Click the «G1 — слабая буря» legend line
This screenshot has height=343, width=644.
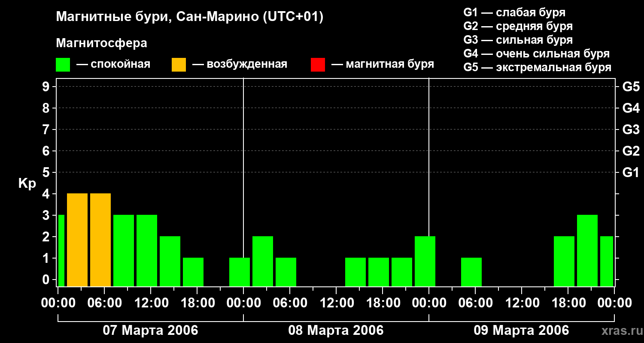click(x=514, y=12)
